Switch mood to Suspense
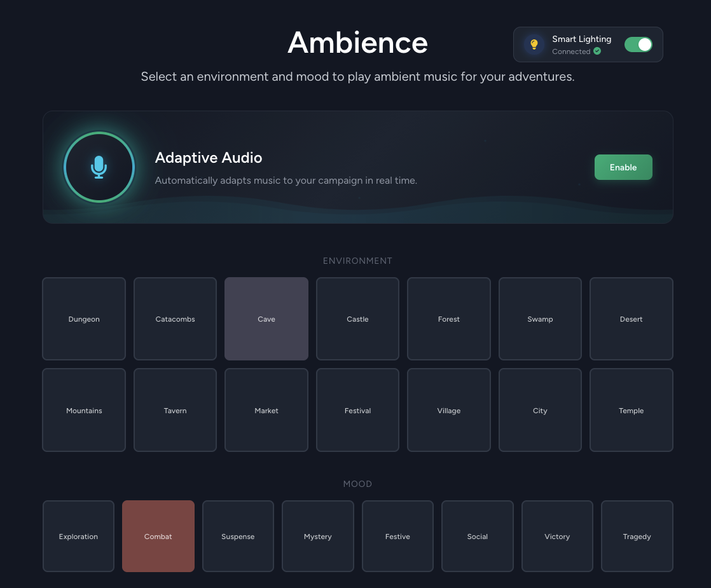Screen dimensions: 711x588 pos(238,537)
